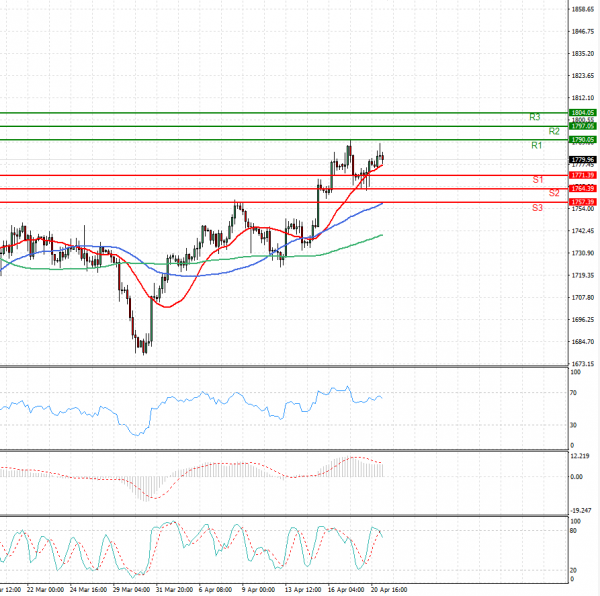Click the 13 Apr 12:00 time label
600x596 pixels.
point(303,590)
